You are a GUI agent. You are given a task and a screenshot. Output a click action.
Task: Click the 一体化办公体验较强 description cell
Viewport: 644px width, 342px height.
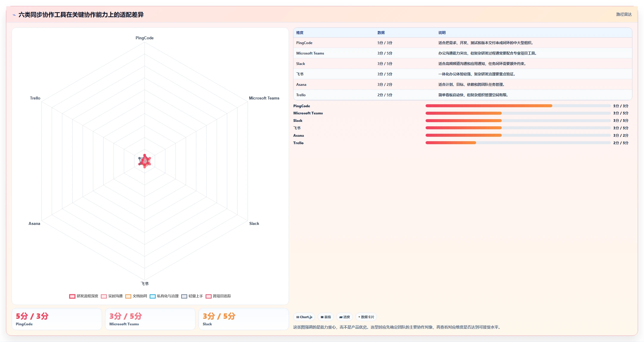[x=477, y=74]
